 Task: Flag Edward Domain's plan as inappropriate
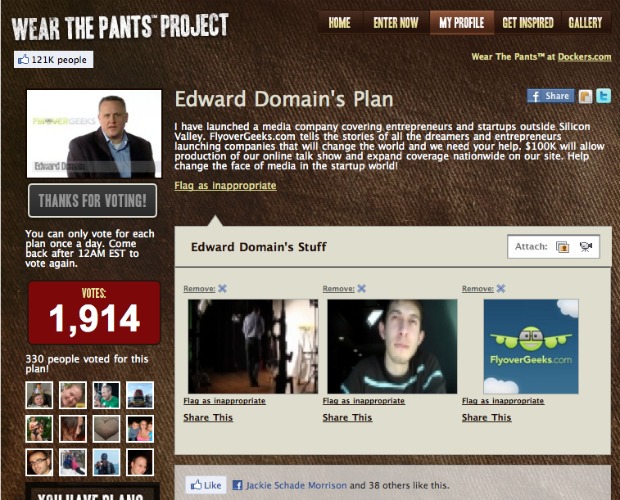tap(225, 185)
